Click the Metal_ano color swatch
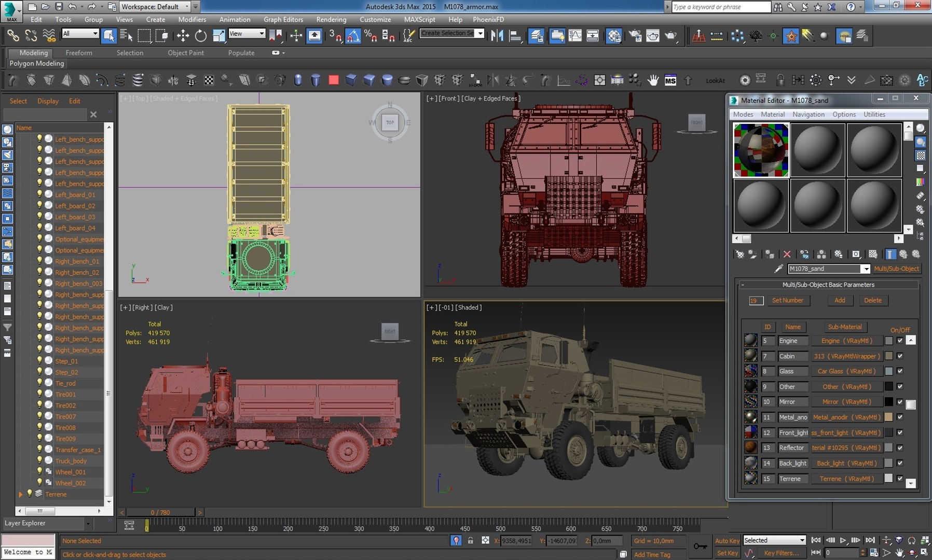This screenshot has width=932, height=560. [889, 417]
